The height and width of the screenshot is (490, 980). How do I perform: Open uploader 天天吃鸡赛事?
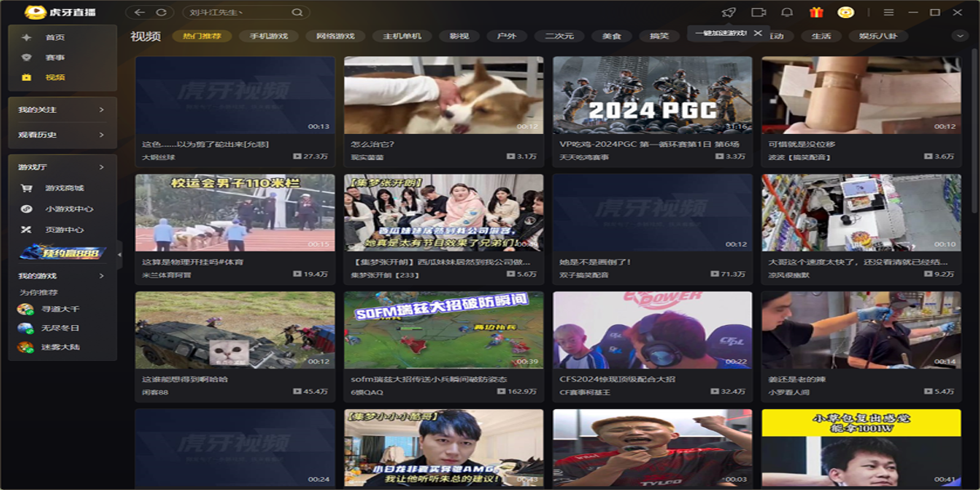click(x=584, y=157)
